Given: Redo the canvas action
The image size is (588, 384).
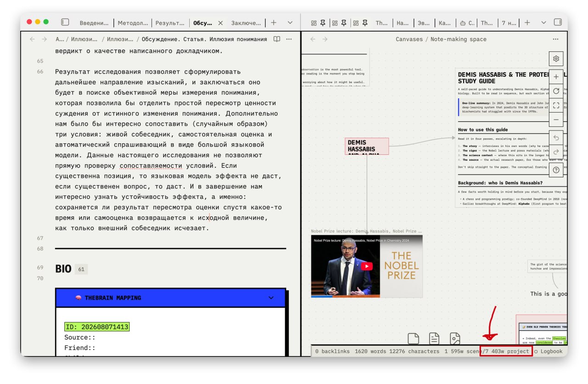Looking at the screenshot, I should (x=556, y=152).
